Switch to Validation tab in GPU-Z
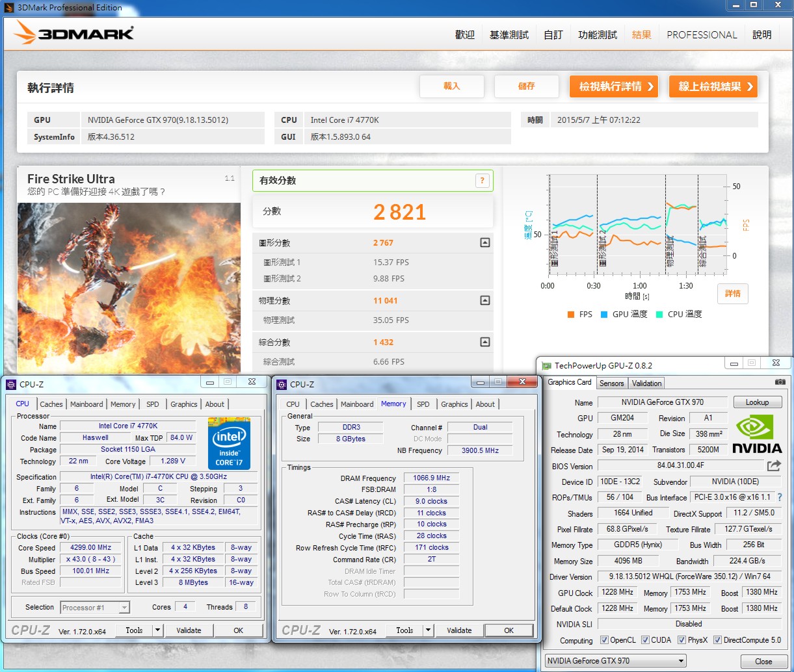Image resolution: width=794 pixels, height=672 pixels. click(x=646, y=383)
